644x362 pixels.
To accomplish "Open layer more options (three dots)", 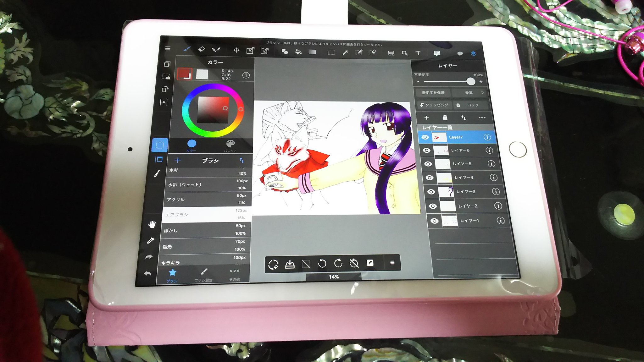I will [x=482, y=118].
